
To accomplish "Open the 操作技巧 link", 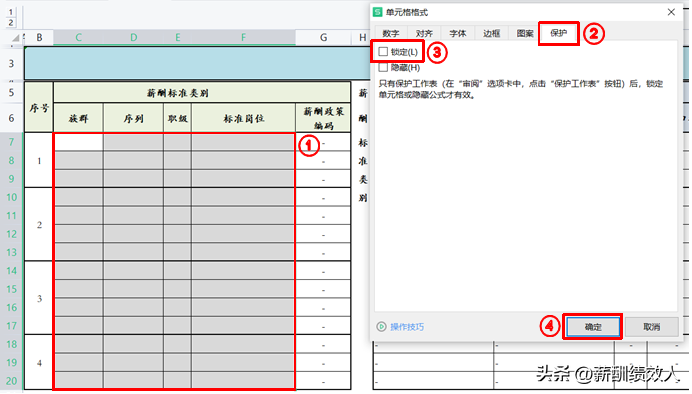I will 407,327.
